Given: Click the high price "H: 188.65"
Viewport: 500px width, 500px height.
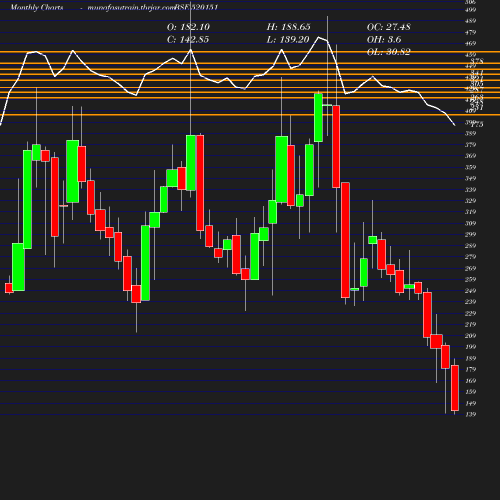Looking at the screenshot, I should 289,27.
